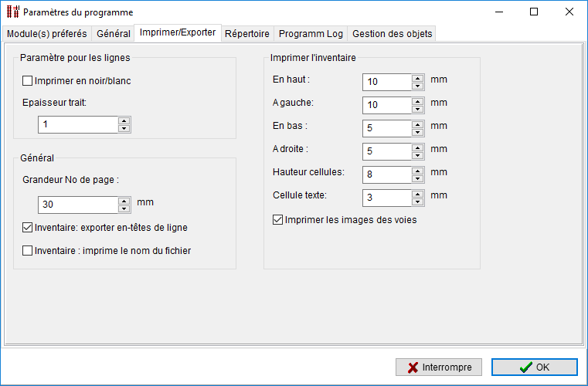Decrease Epaisseur trait with down arrow

(124, 129)
